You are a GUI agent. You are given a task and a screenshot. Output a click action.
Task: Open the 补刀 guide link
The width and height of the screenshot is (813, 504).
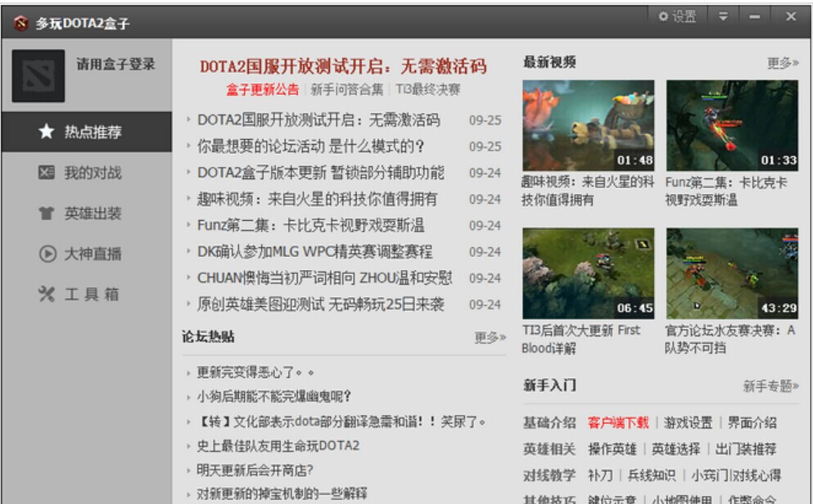coord(600,475)
